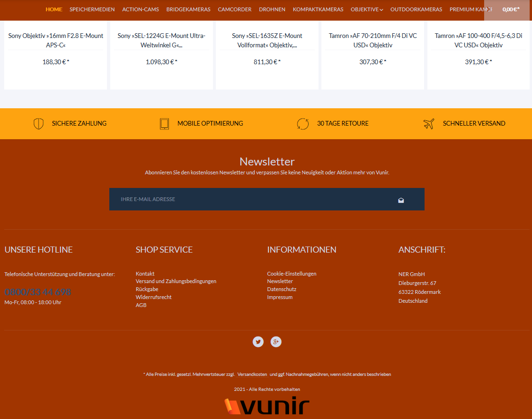Open Cookie-Einstellungen link
The image size is (532, 419).
(291, 274)
